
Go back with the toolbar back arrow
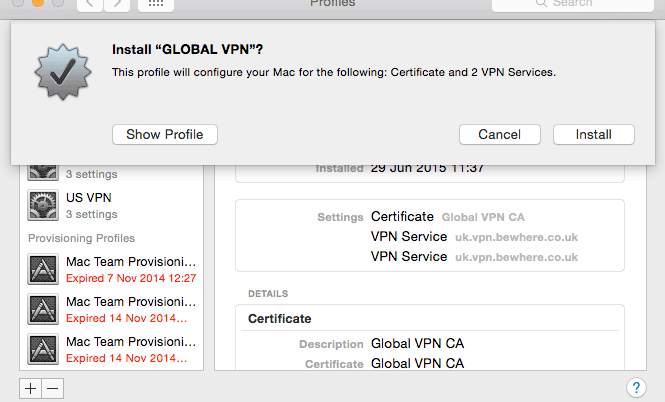88,4
